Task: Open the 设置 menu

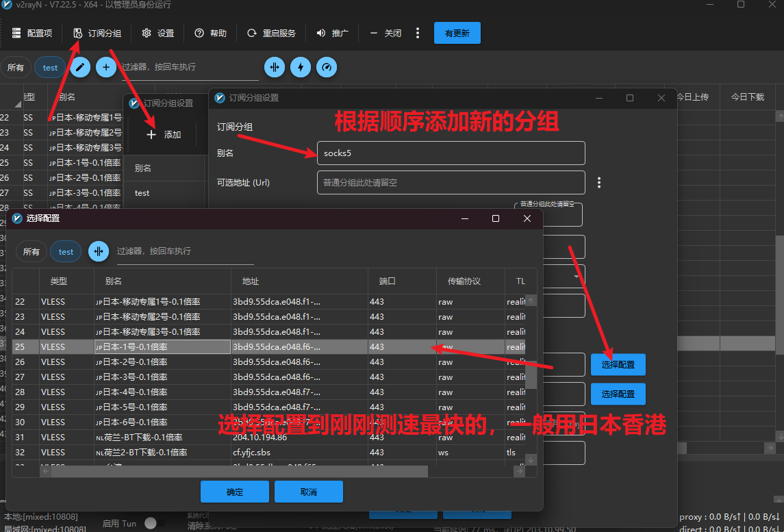Action: [158, 33]
